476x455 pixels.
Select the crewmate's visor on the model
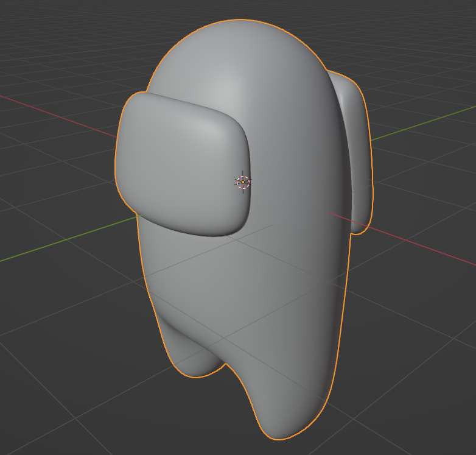[183, 164]
